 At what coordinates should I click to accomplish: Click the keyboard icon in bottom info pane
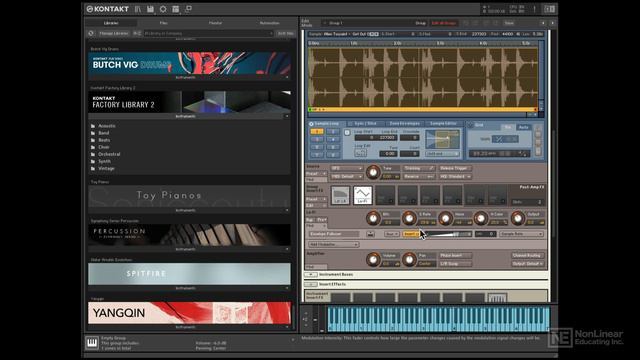click(x=92, y=342)
